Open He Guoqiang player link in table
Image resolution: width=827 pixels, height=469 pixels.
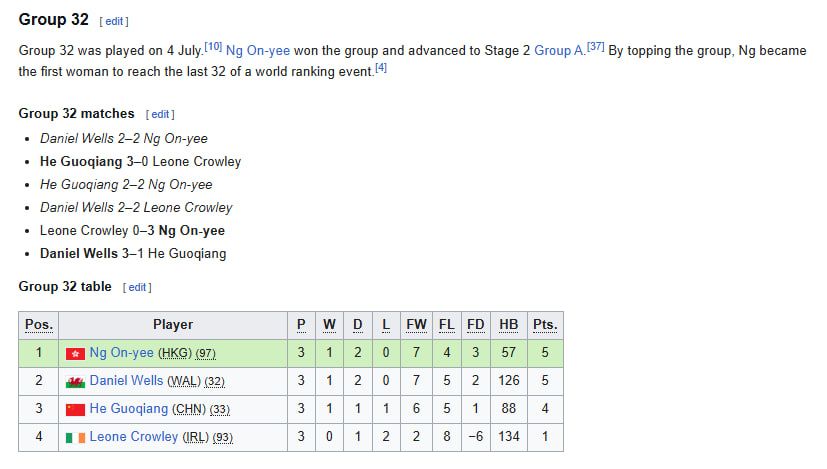129,408
